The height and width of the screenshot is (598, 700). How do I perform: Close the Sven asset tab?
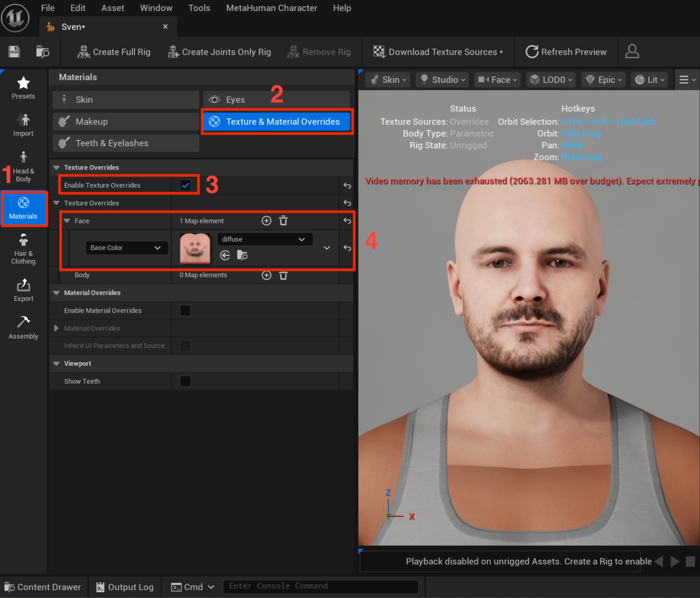[165, 27]
